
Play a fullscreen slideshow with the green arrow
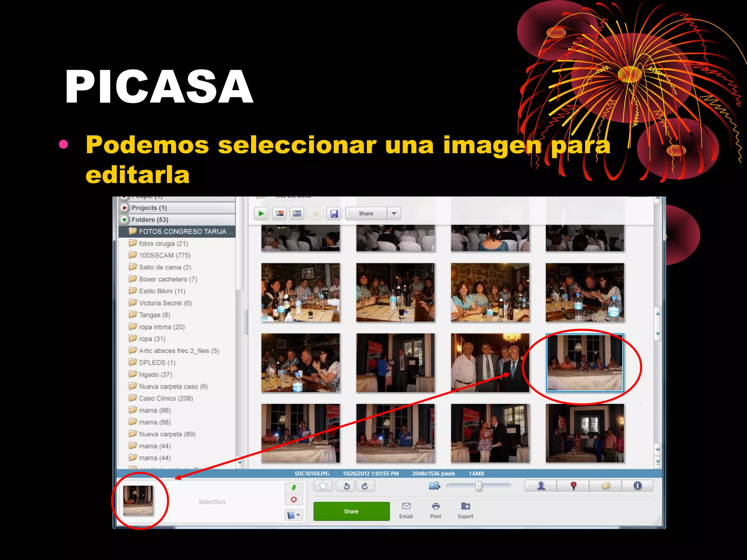(x=261, y=214)
